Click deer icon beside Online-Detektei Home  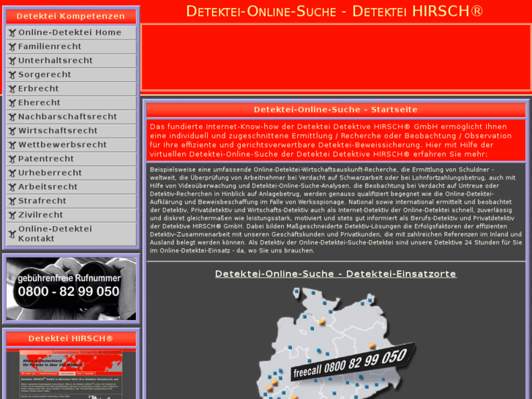pos(12,33)
